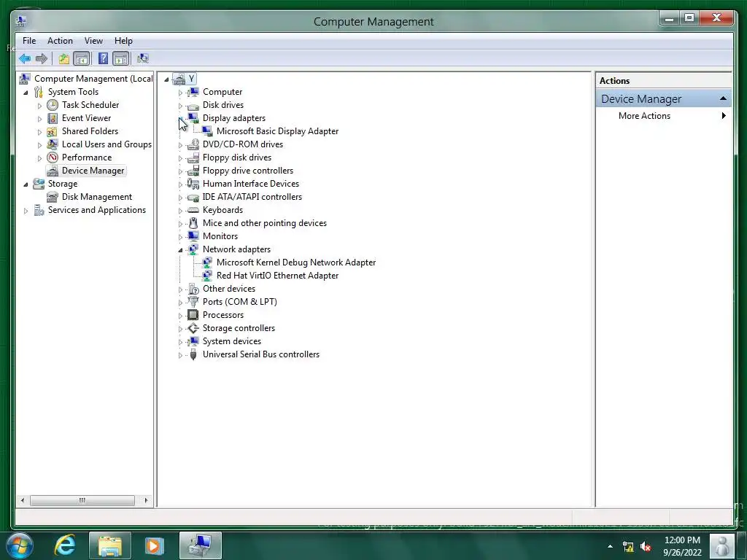Click the Keyboards device icon
Screen dimensions: 747x560
(x=193, y=210)
